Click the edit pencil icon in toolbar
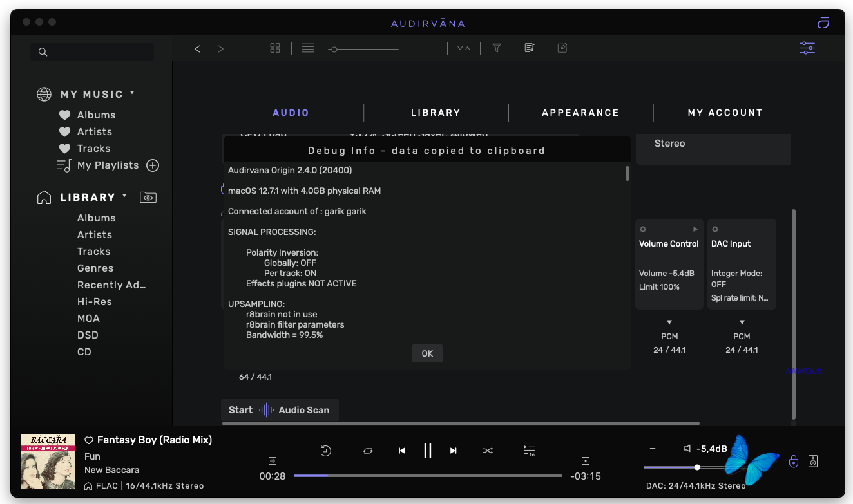Screen dimensions: 853x504 (x=562, y=48)
